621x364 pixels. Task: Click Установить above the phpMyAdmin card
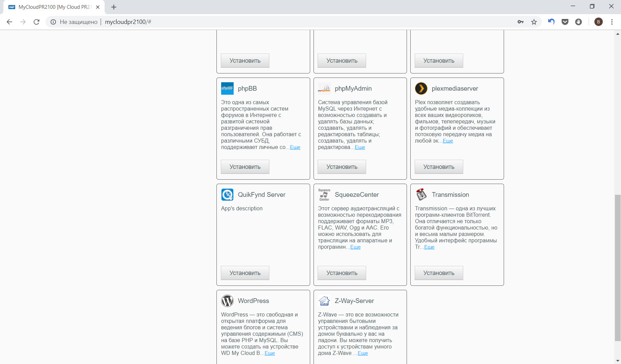click(x=342, y=61)
